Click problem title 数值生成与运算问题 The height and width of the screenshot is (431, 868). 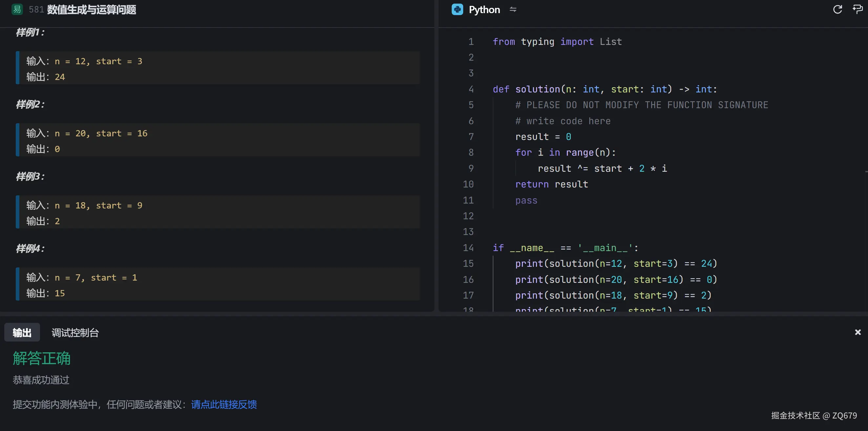pyautogui.click(x=91, y=10)
